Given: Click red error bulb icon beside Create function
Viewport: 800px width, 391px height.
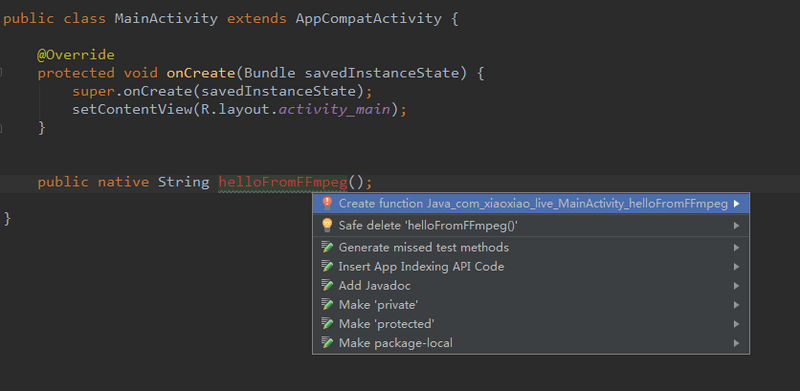Looking at the screenshot, I should tap(327, 204).
